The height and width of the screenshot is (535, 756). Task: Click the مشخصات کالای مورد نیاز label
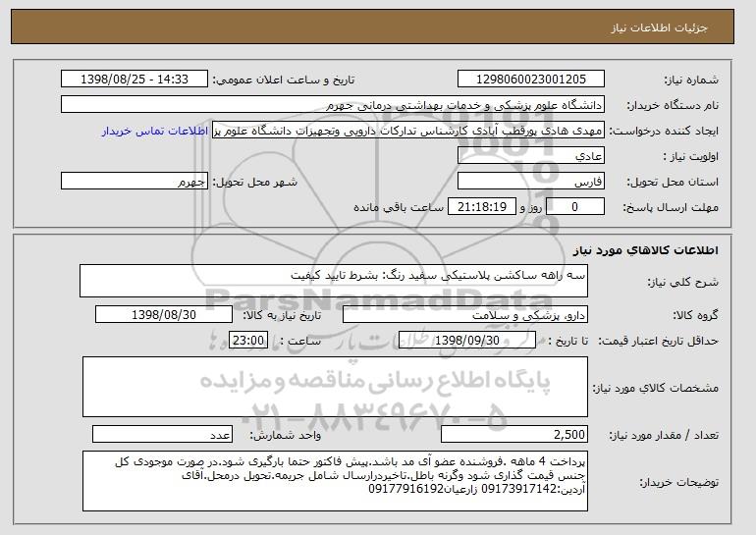point(656,388)
